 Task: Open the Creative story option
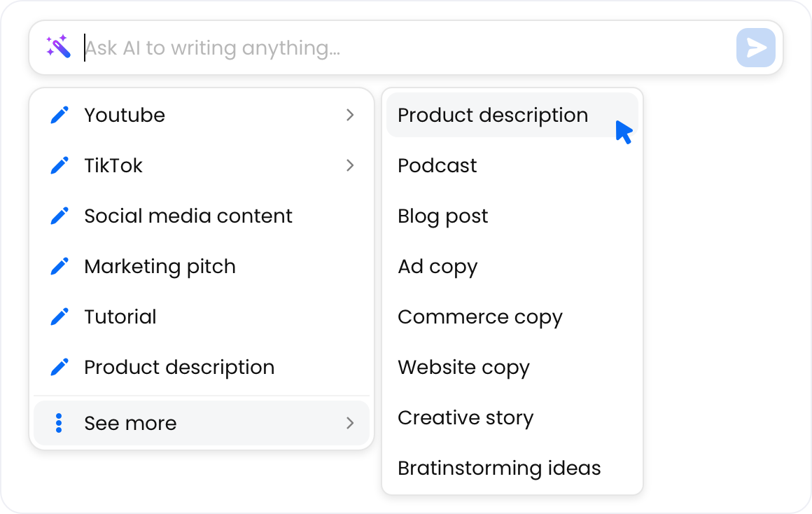465,417
